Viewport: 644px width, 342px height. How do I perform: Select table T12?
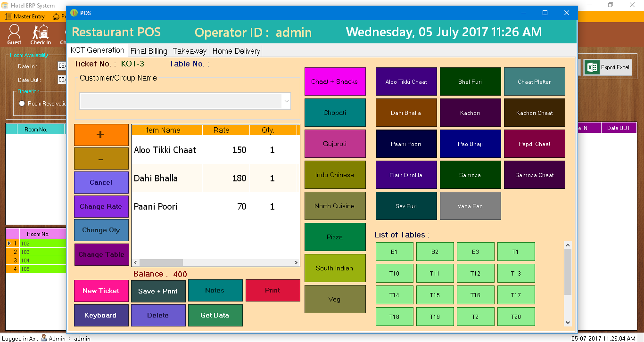(476, 273)
